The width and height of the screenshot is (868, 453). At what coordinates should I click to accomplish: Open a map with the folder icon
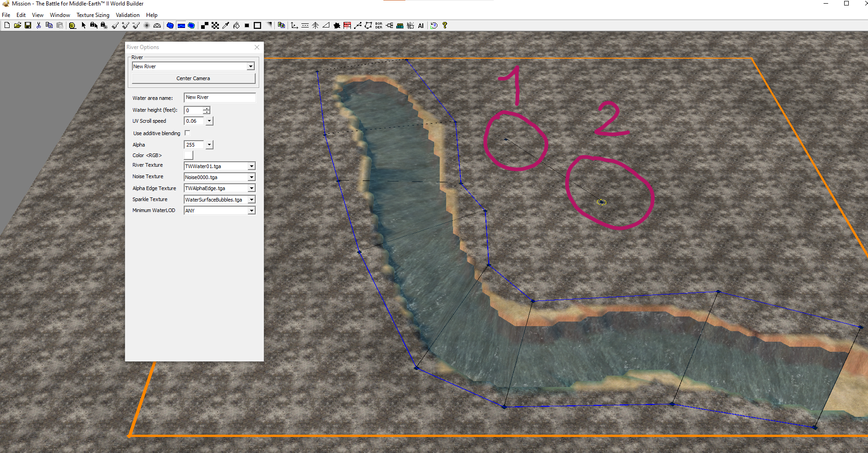point(17,26)
